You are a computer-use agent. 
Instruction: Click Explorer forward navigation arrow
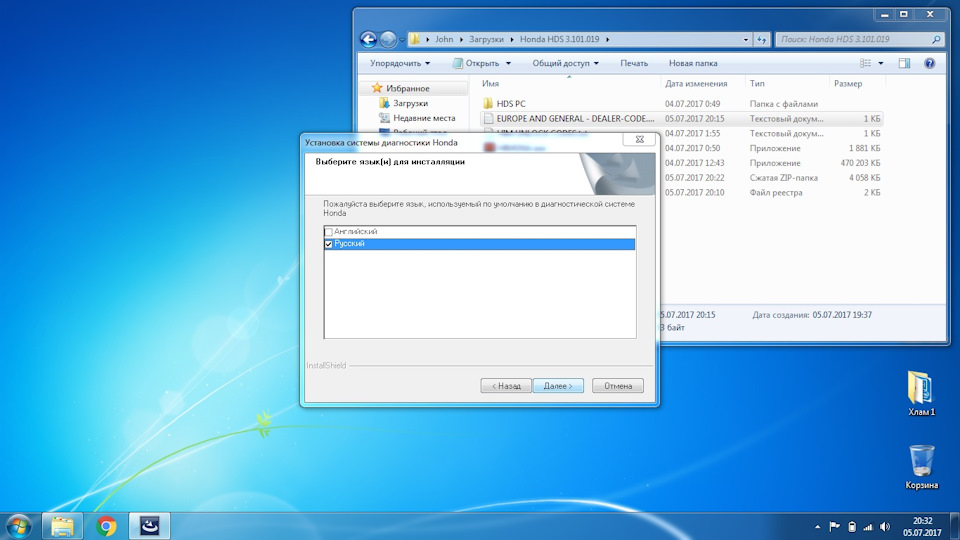point(388,39)
